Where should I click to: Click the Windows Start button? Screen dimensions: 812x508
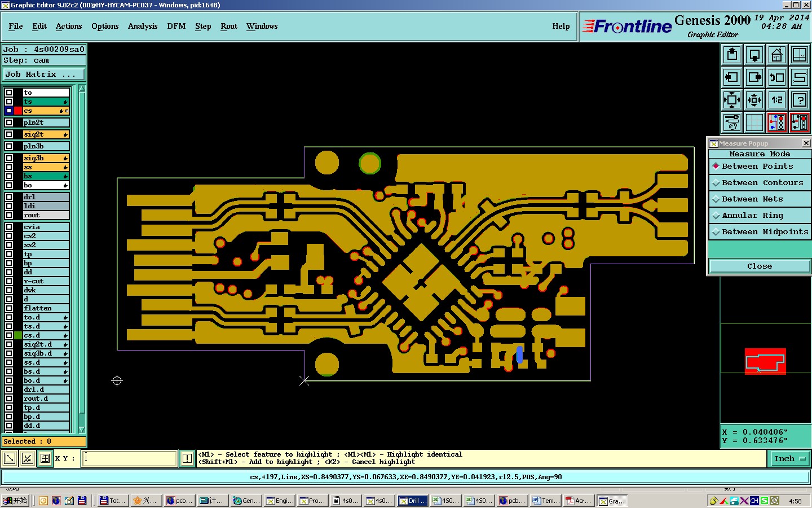click(16, 501)
